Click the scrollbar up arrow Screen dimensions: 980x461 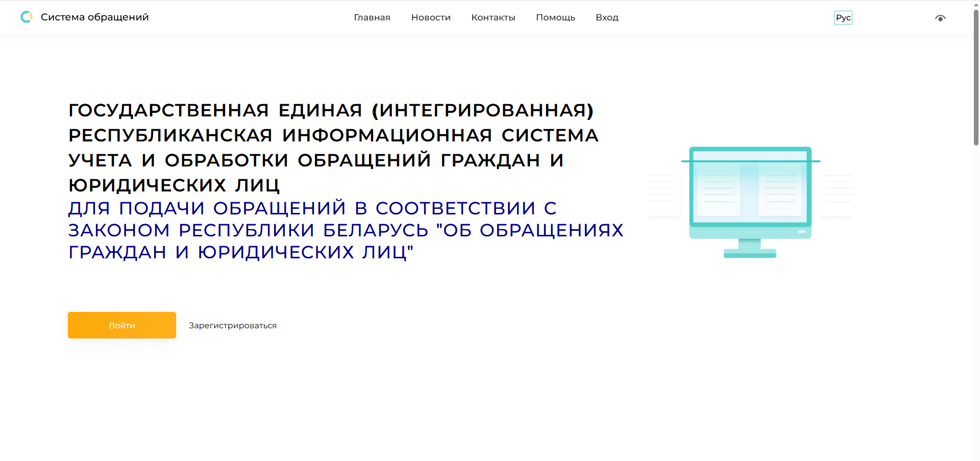coord(976,4)
